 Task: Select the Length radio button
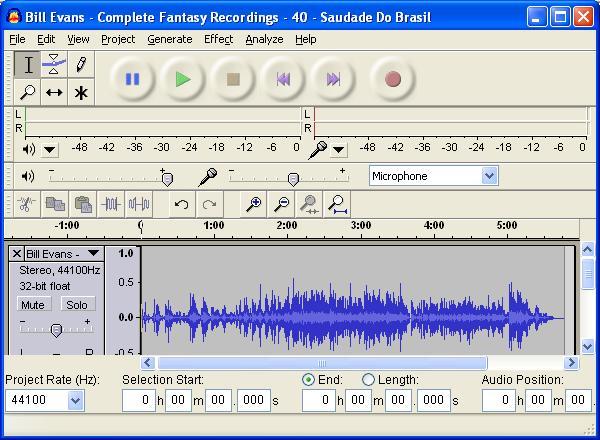click(x=368, y=380)
